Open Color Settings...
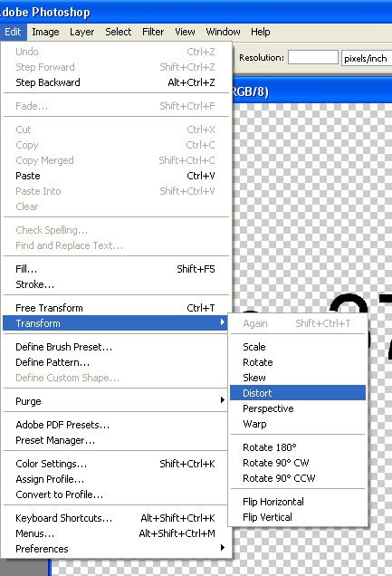This screenshot has height=576, width=392. coord(117,464)
